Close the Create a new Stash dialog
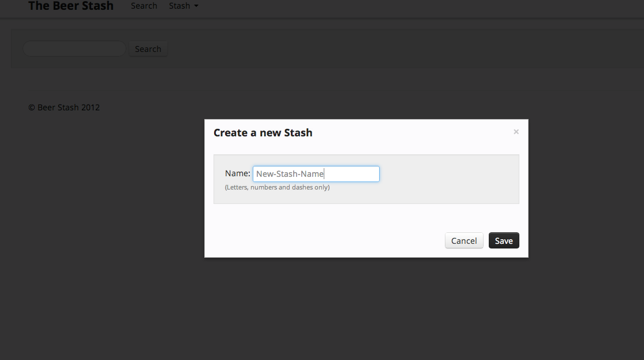This screenshot has height=360, width=644. tap(516, 132)
